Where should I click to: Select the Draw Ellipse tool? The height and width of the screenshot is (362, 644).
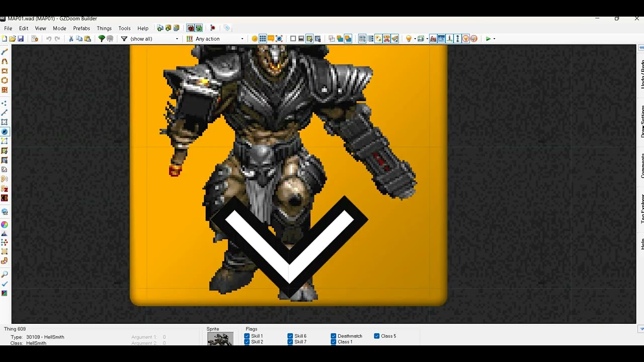5,80
